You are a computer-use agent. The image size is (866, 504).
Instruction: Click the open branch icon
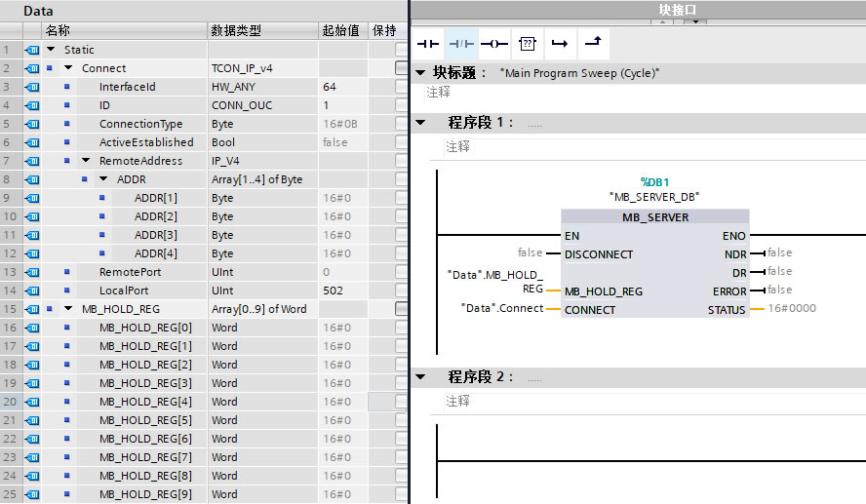560,44
